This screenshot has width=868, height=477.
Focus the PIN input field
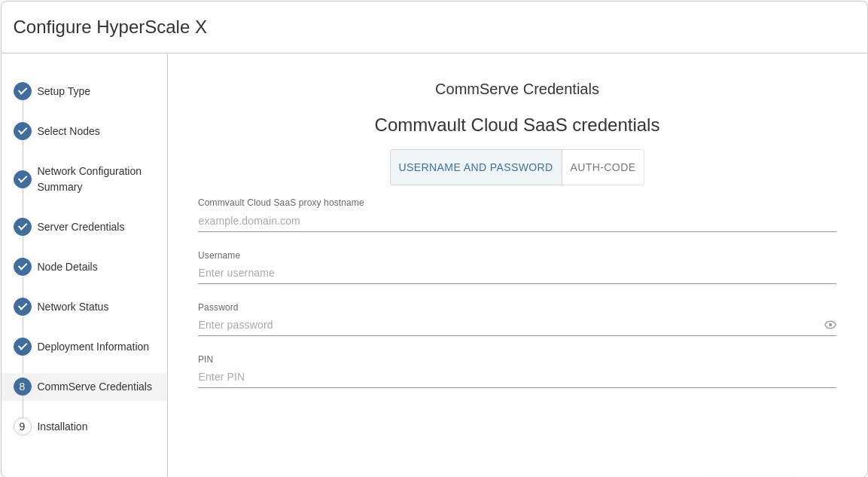516,377
